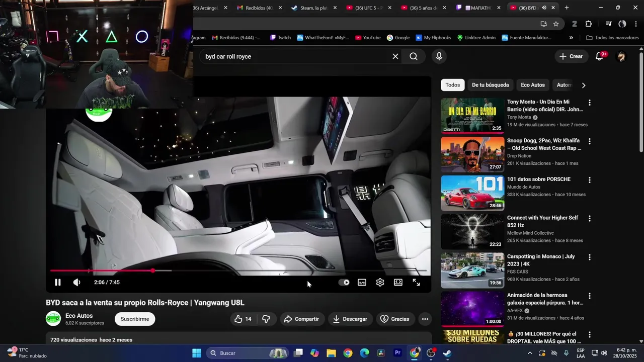Mute the YouTube video volume
644x362 pixels.
76,283
